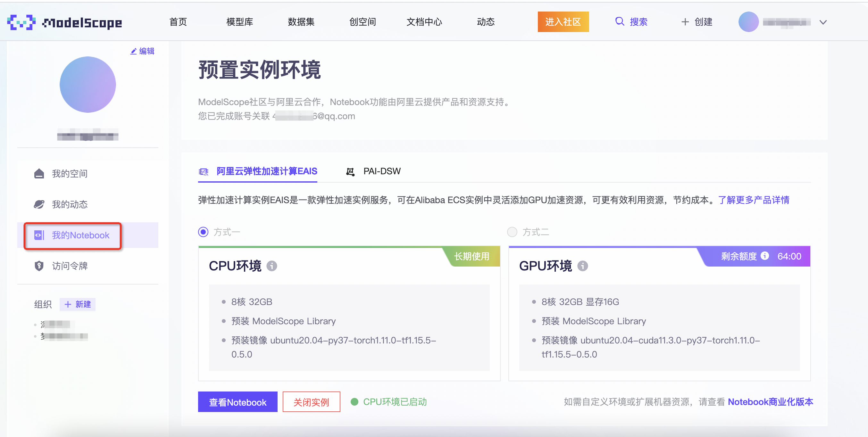Click the 8核 32GB 显存16G text
This screenshot has height=437, width=868.
[580, 302]
